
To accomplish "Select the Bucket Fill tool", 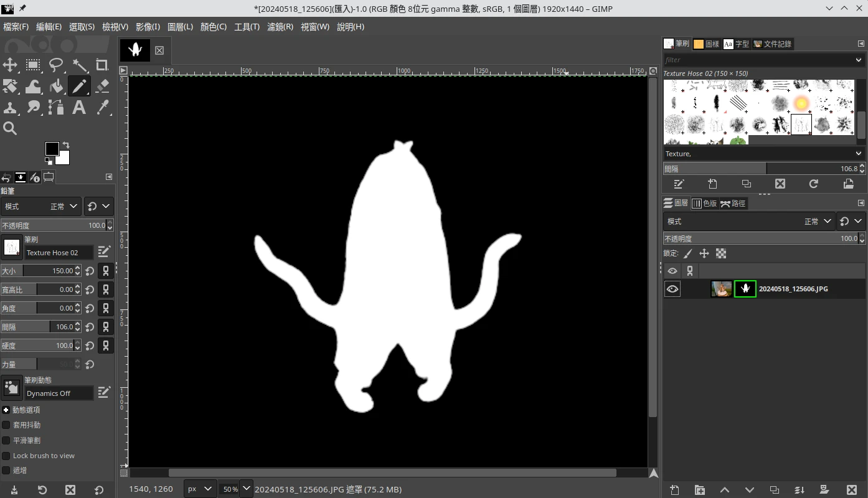I will (56, 87).
